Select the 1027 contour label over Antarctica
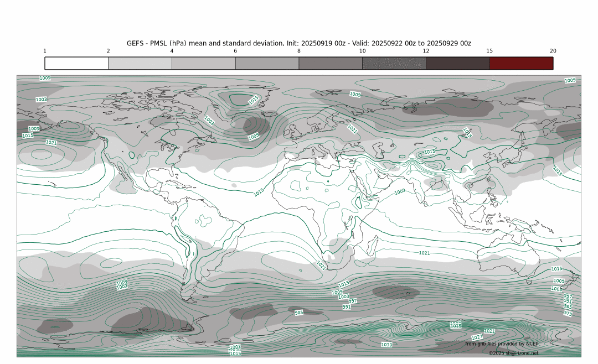Screen dimensions: 598x364 click(477, 337)
